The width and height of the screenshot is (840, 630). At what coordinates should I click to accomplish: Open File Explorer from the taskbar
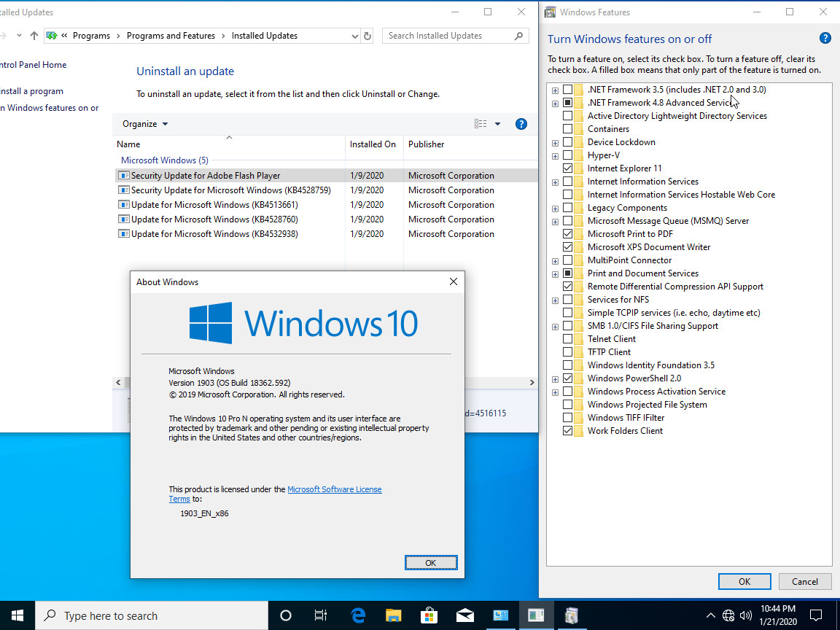pos(393,615)
